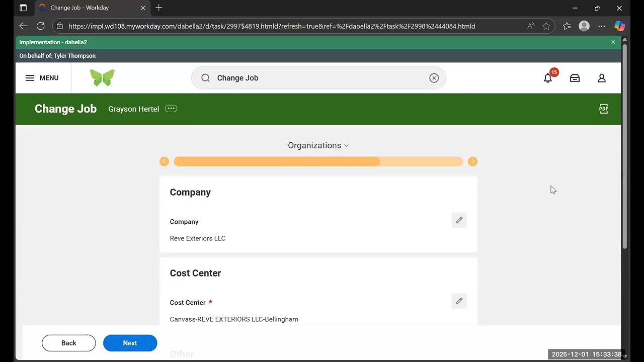Click the Grayson Hertel name link

click(x=133, y=109)
